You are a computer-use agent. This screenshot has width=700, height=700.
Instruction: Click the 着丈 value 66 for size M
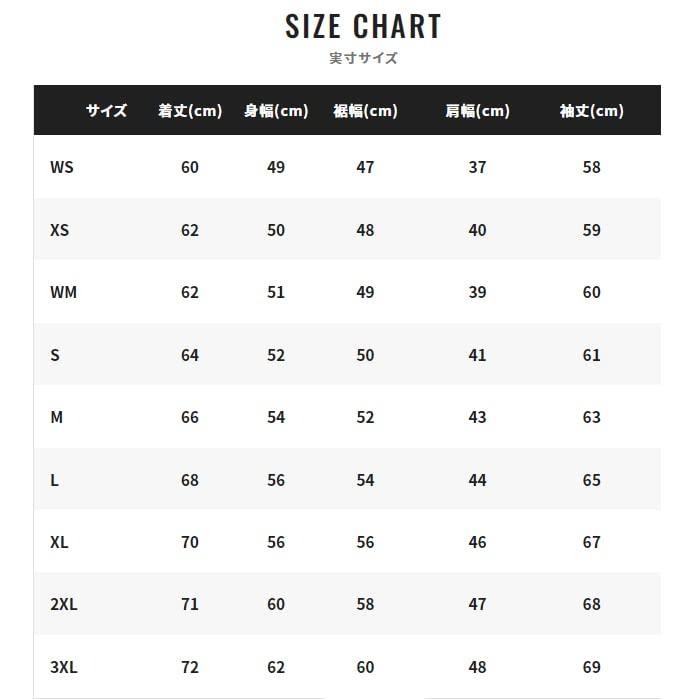click(x=190, y=417)
